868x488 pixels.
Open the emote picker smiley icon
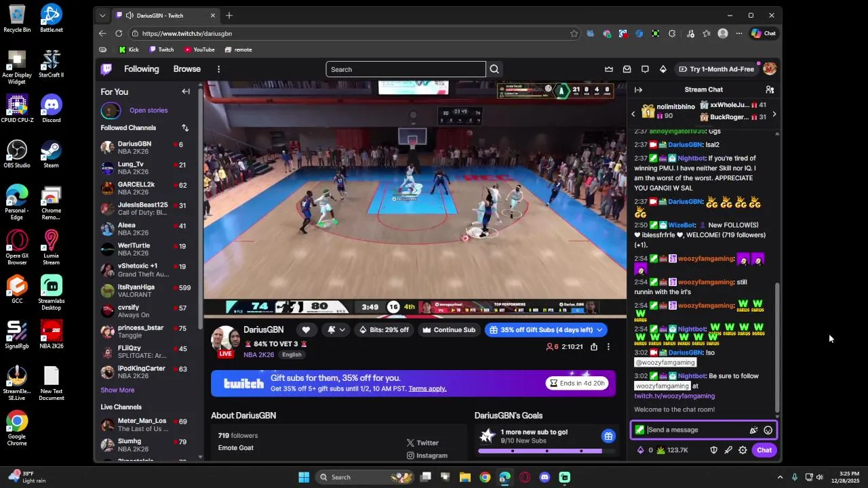coord(768,430)
